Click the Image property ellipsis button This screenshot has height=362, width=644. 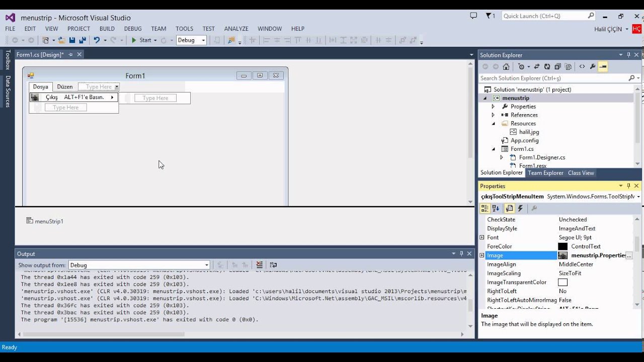[x=629, y=255]
